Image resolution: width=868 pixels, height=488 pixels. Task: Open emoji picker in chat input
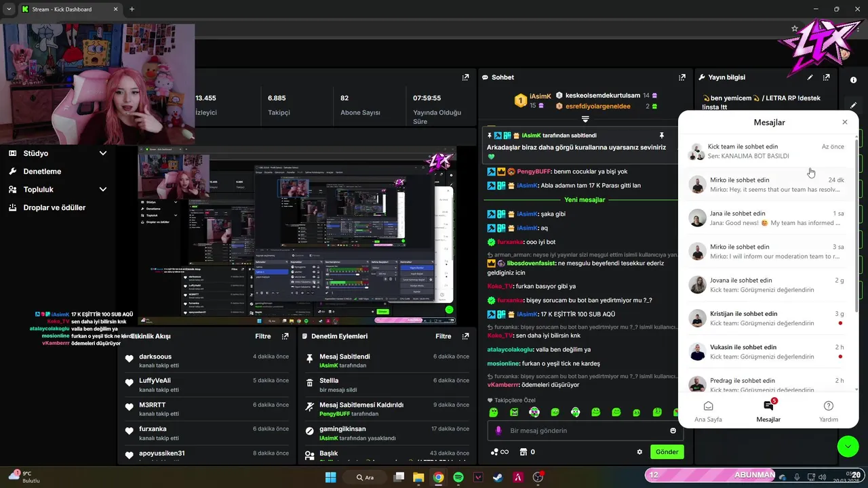[673, 430]
